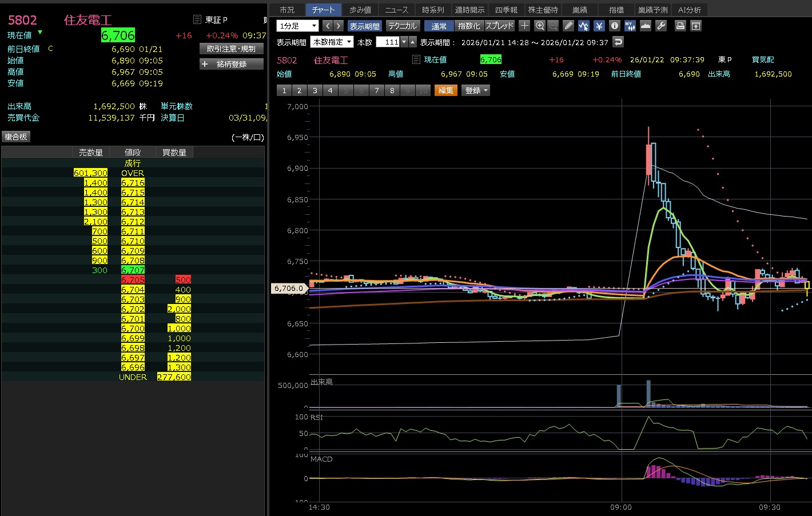
Task: Click the 6,705 red bid price cell
Action: tap(133, 279)
